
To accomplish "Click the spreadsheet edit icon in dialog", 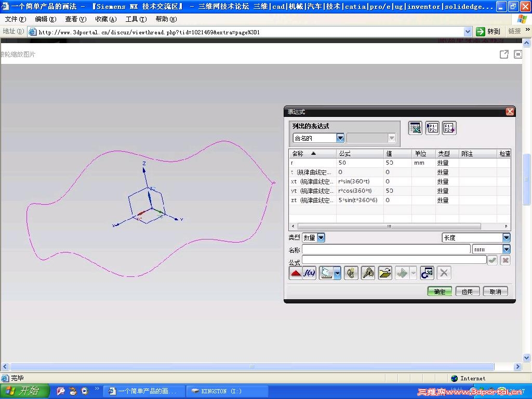I will tap(415, 128).
